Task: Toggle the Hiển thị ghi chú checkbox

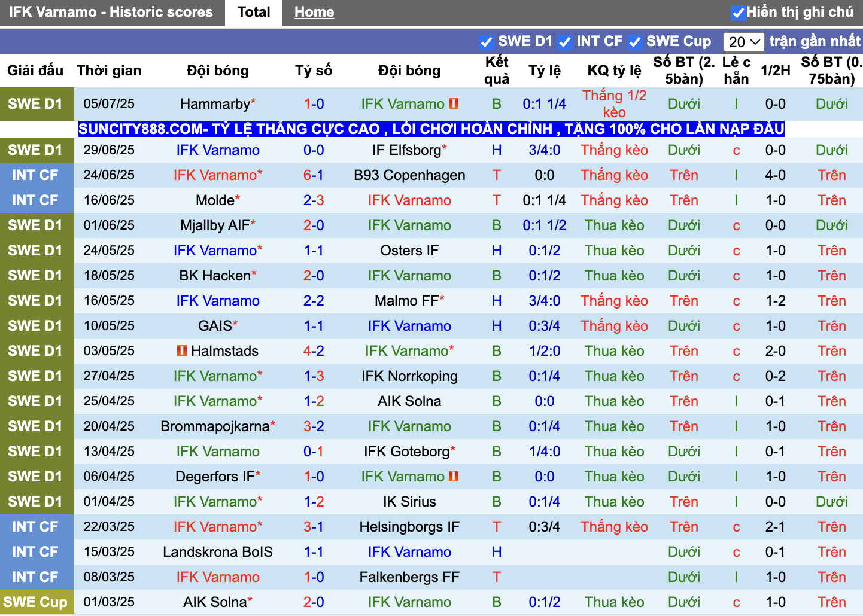Action: coord(738,13)
